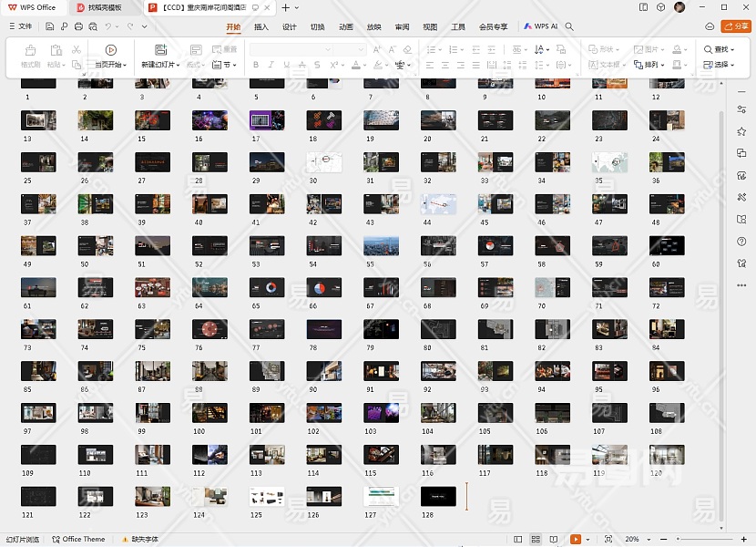
Task: Switch to the 动画 (Animation) tab
Action: click(x=346, y=27)
